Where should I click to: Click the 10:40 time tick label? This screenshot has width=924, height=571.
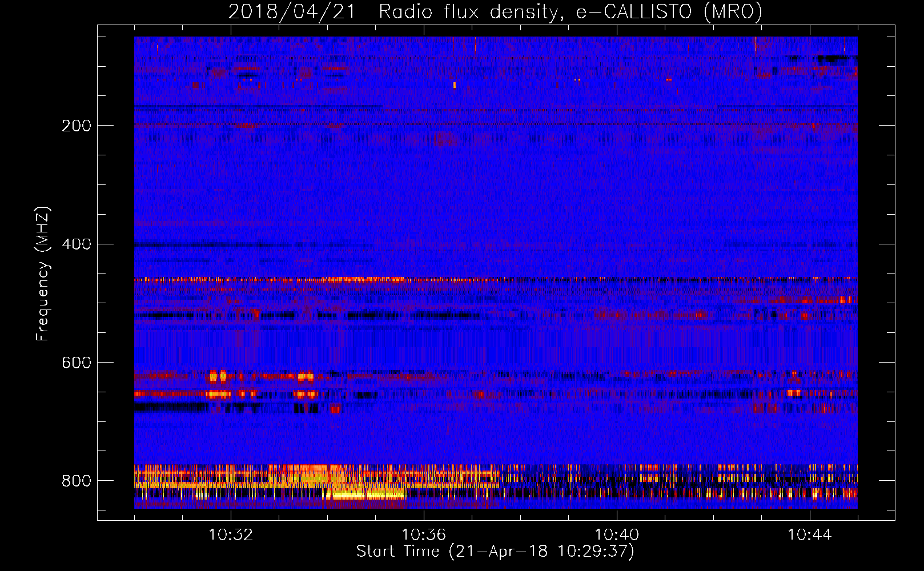pyautogui.click(x=617, y=535)
